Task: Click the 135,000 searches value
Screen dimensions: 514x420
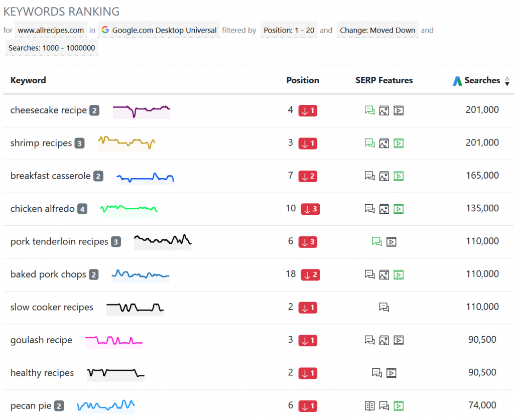Action: coord(482,208)
